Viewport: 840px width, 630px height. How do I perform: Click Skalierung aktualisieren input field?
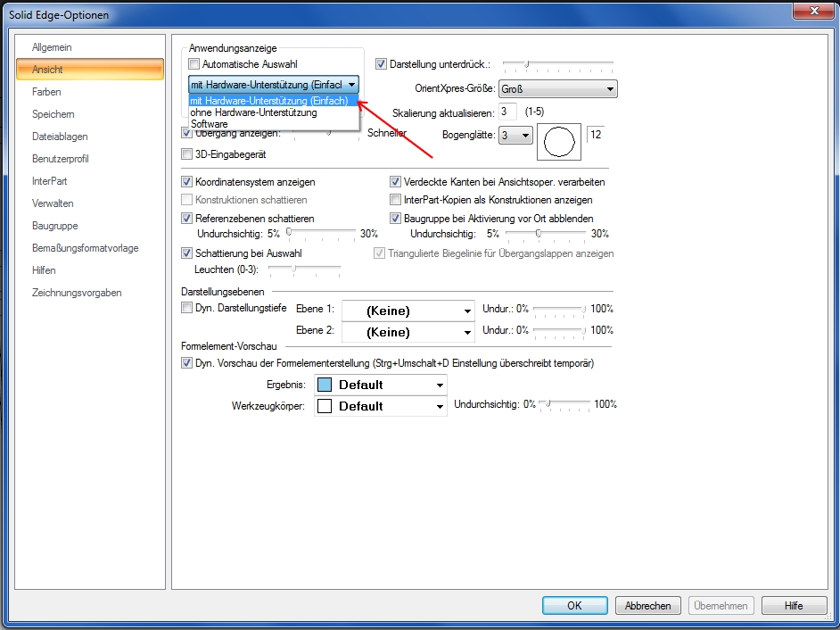point(507,112)
